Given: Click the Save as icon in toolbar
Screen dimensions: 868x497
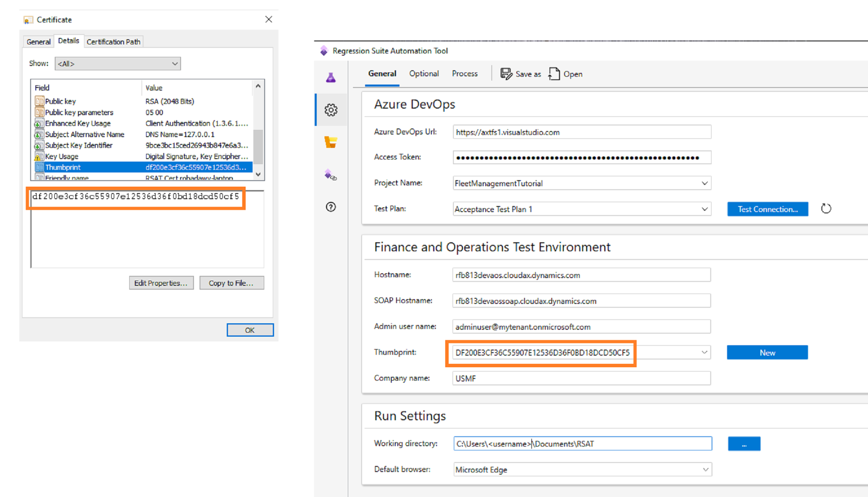Looking at the screenshot, I should coord(505,74).
